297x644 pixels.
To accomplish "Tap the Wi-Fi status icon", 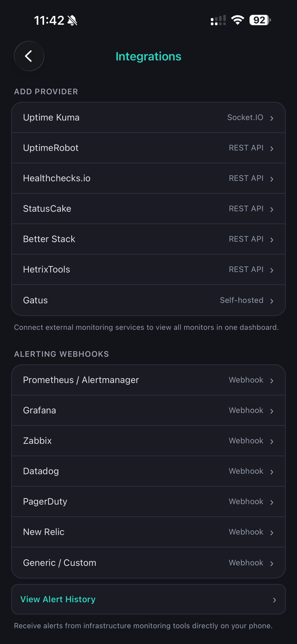I will point(237,20).
